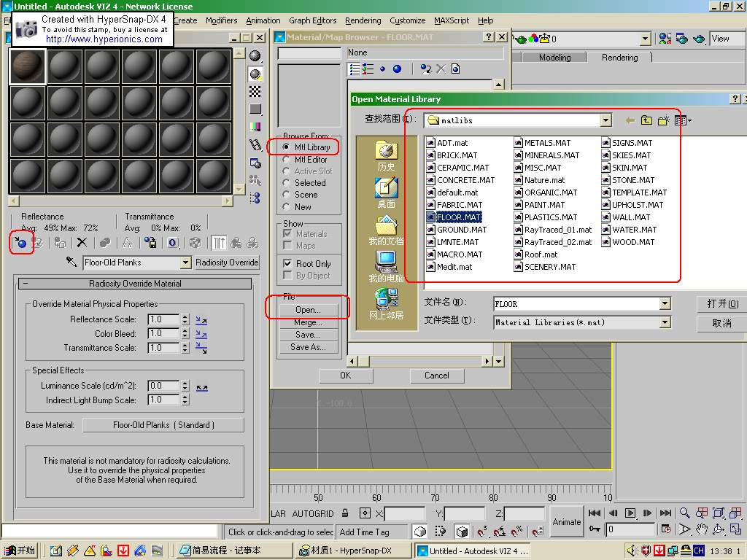Click the Make Preview film icon

click(255, 145)
